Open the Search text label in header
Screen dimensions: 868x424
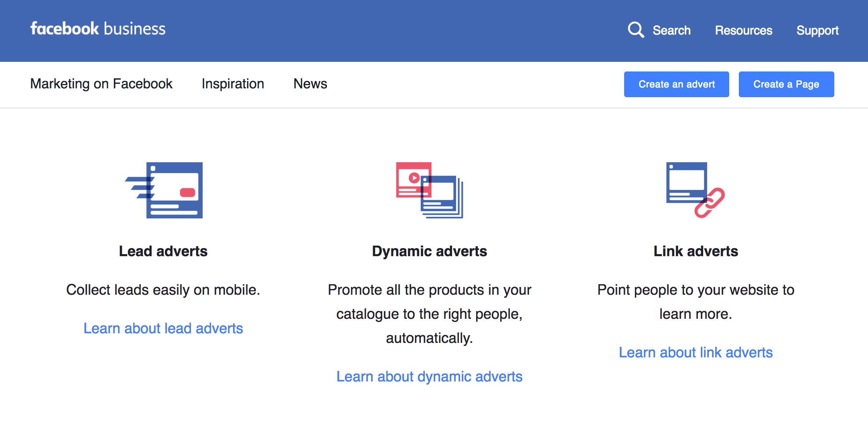coord(671,31)
